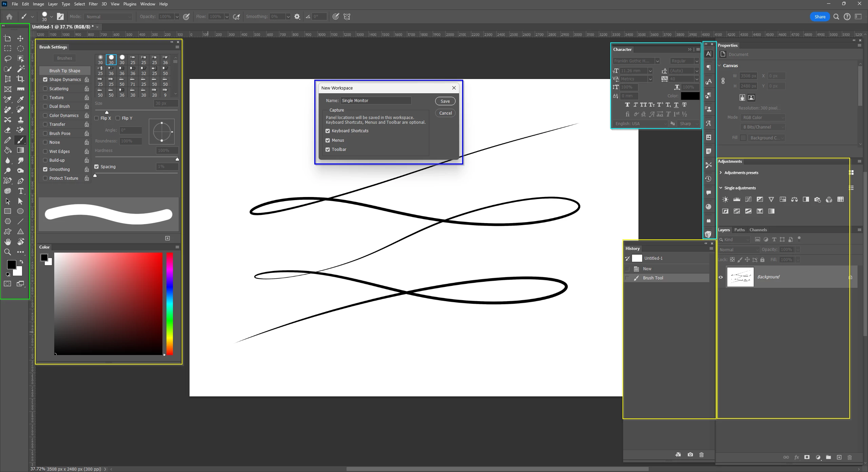The height and width of the screenshot is (472, 868).
Task: Uncheck Keyboard Shortcuts in New Workspace dialog
Action: [x=328, y=131]
